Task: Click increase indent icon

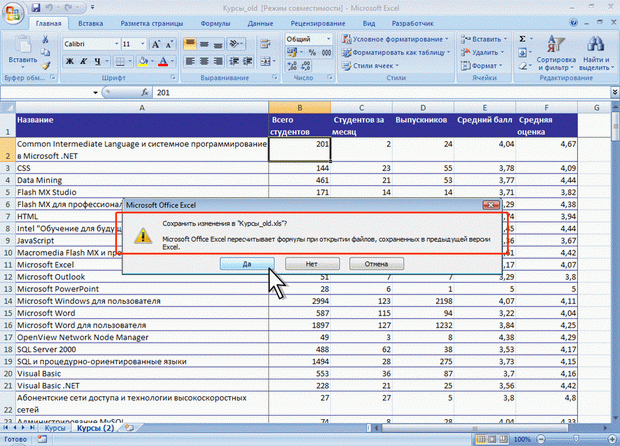Action: click(248, 61)
